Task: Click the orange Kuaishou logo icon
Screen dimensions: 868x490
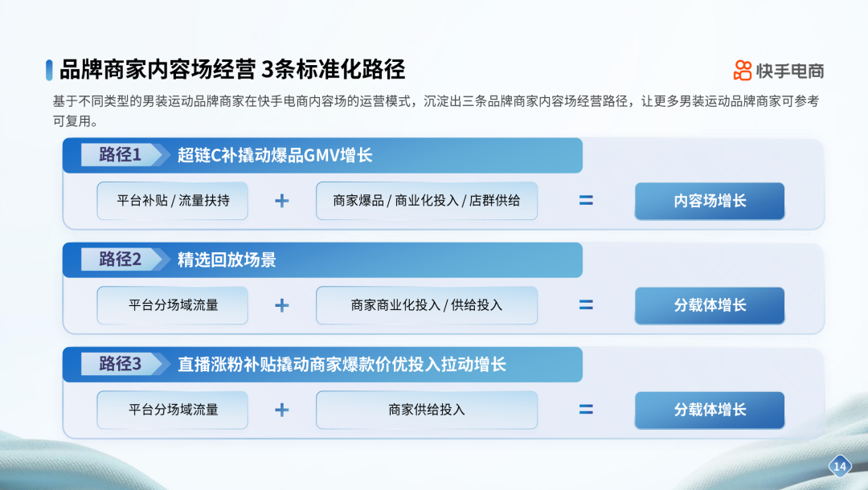Action: coord(743,71)
